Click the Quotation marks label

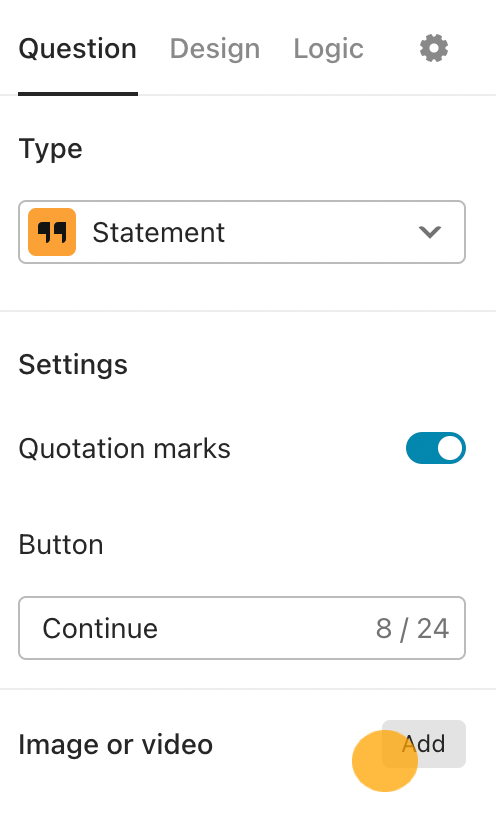pyautogui.click(x=125, y=448)
